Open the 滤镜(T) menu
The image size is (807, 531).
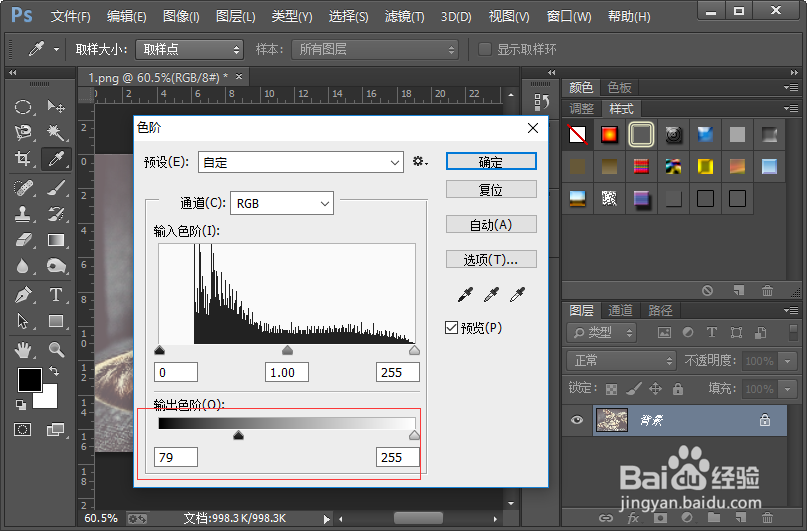click(405, 16)
